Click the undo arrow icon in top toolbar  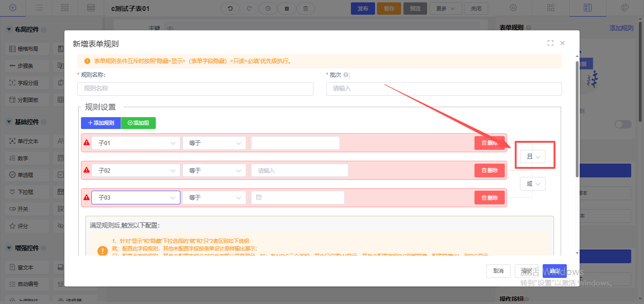(231, 9)
